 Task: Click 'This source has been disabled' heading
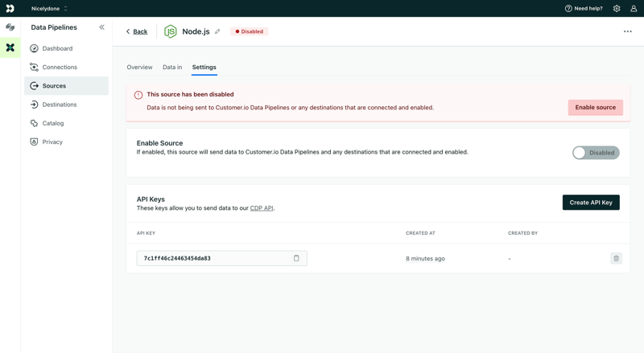[190, 94]
